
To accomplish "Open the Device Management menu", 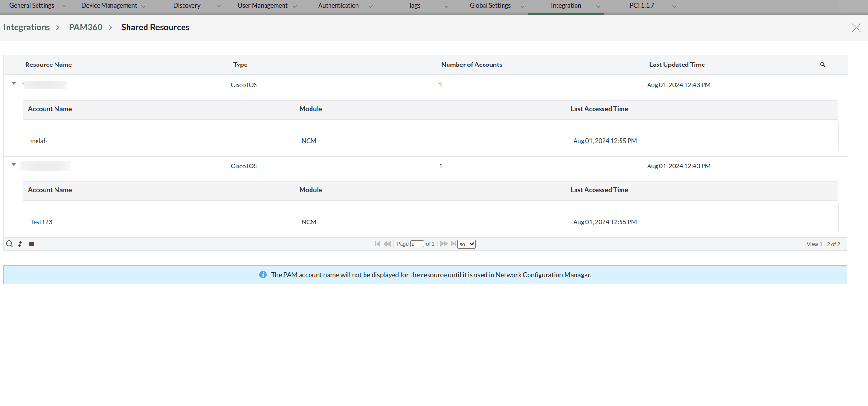I will point(109,5).
